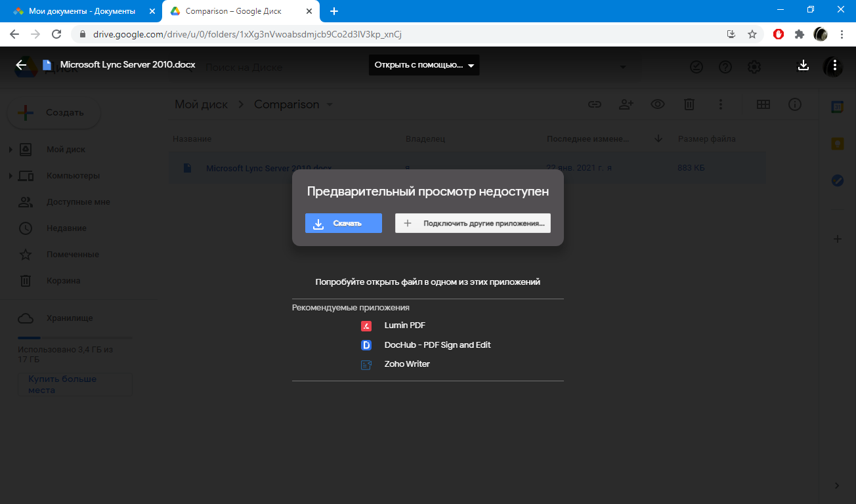Sort by 'Последнее изменение' column header
The height and width of the screenshot is (504, 856).
click(x=588, y=139)
